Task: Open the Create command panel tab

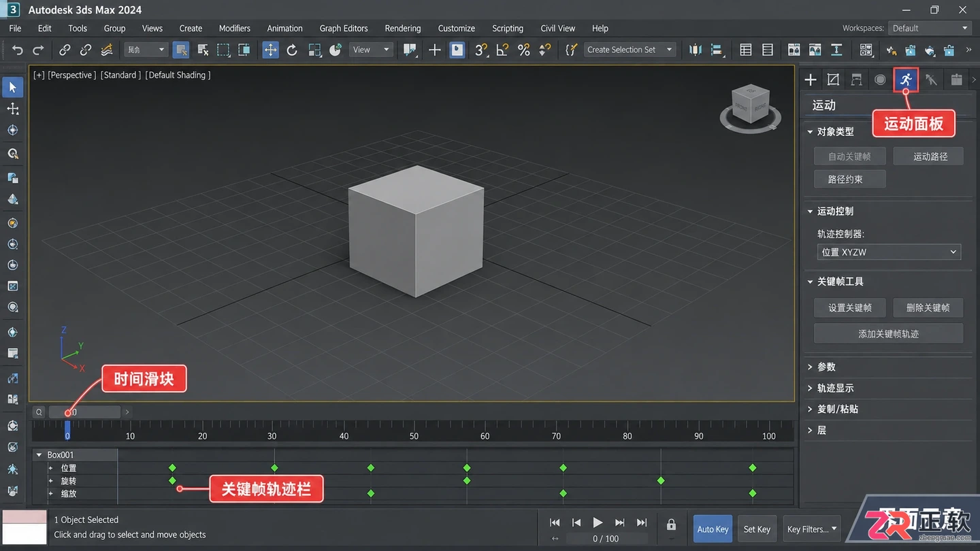Action: pos(811,80)
